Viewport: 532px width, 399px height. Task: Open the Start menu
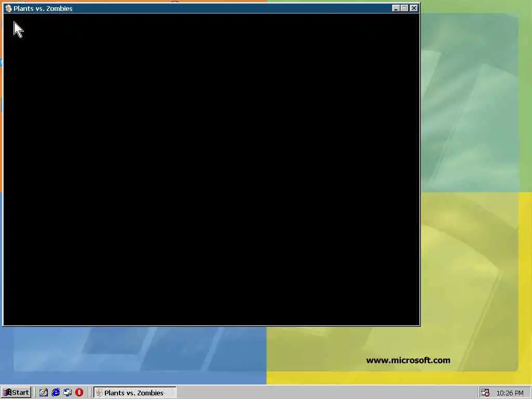pos(16,393)
